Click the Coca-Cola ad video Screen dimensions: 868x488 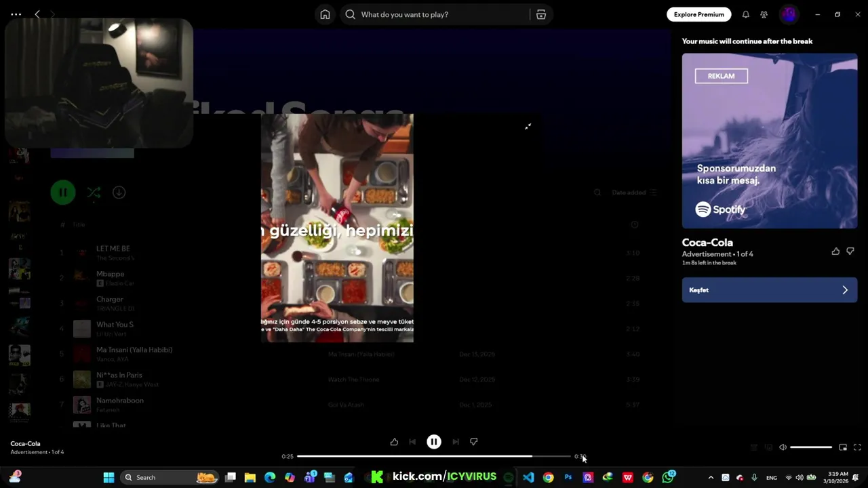(x=337, y=228)
